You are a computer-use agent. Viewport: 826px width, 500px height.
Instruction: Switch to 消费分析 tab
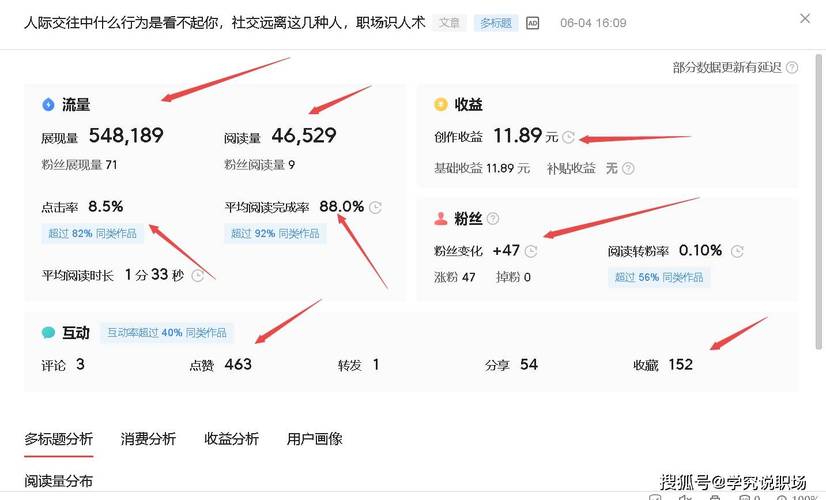tap(148, 439)
